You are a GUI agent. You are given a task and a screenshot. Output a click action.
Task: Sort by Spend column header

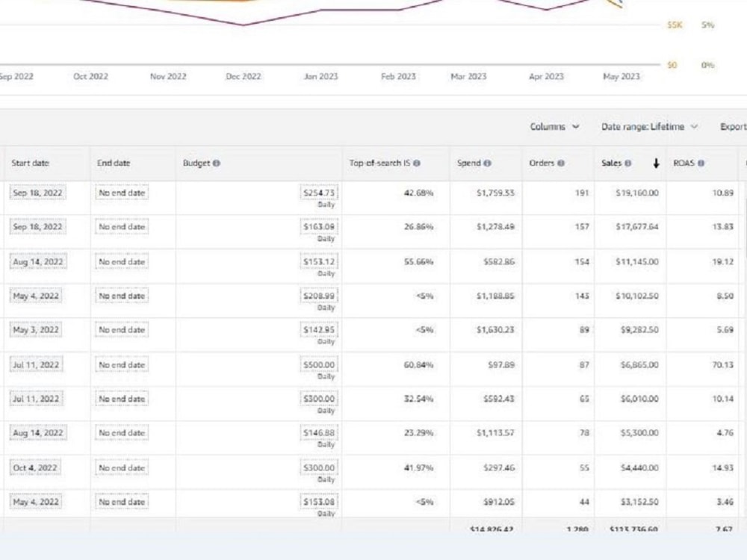pos(469,163)
